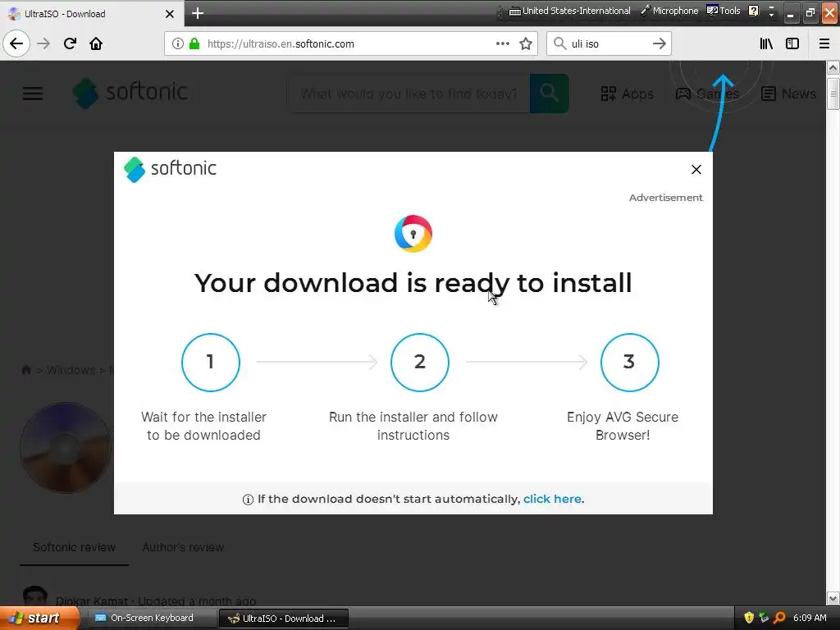This screenshot has width=840, height=630.
Task: Open the Softonic site hamburger menu
Action: pos(33,94)
